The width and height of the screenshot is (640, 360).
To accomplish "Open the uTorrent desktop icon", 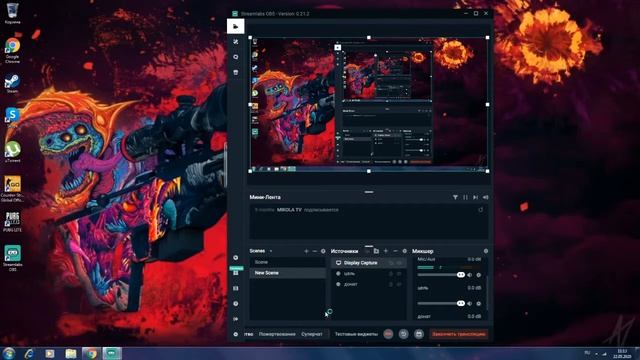I will 12,152.
